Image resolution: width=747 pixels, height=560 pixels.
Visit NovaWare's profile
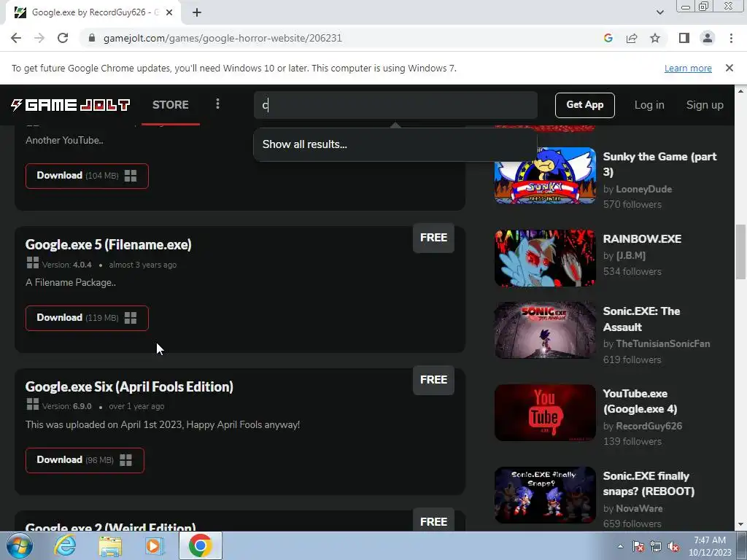pos(639,508)
